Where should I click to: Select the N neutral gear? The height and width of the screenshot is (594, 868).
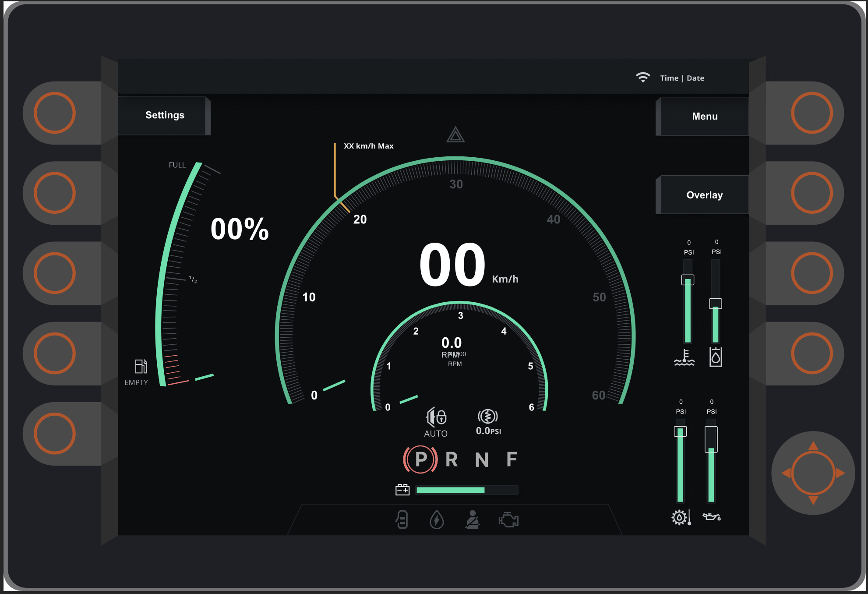coord(482,460)
